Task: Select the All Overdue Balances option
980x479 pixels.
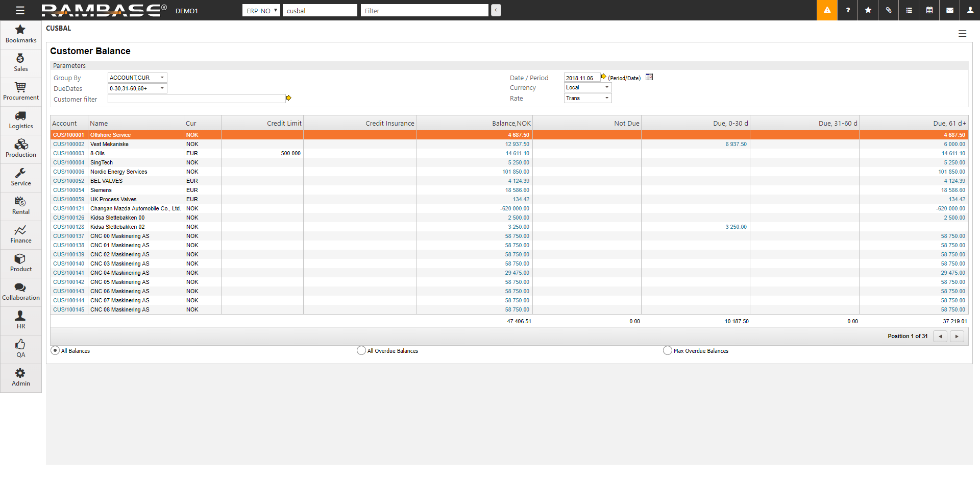Action: coord(361,350)
